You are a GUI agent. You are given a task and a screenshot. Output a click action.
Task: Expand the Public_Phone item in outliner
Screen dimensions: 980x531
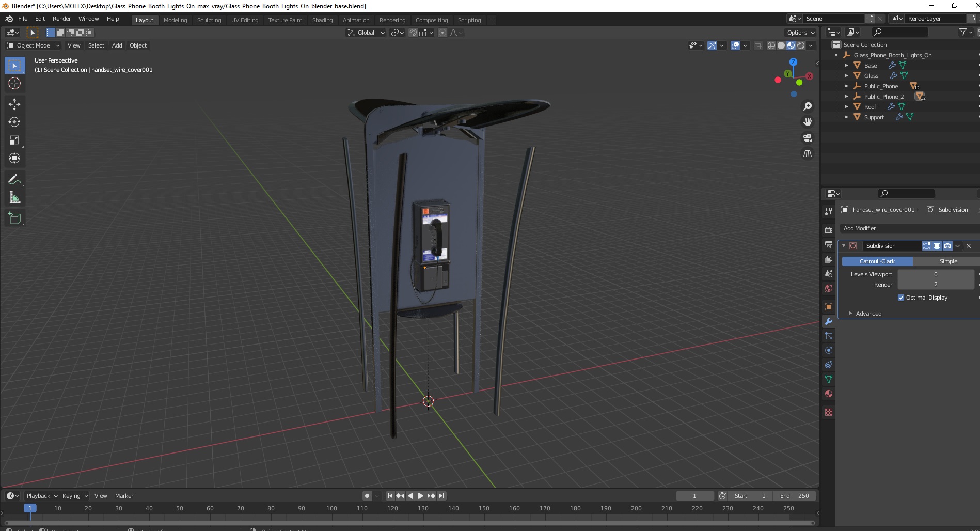coord(847,86)
